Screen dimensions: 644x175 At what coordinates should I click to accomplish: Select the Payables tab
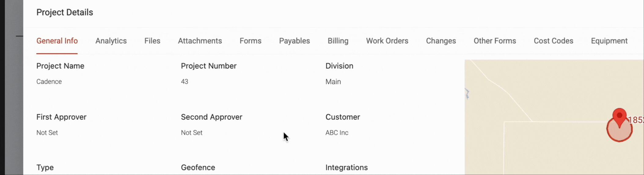click(x=295, y=41)
